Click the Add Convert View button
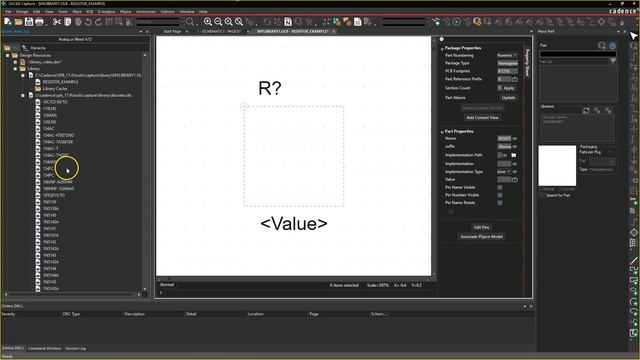This screenshot has height=360, width=640. (x=482, y=118)
